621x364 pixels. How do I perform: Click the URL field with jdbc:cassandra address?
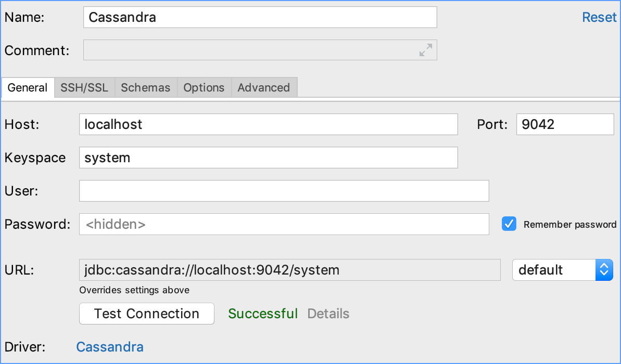290,270
